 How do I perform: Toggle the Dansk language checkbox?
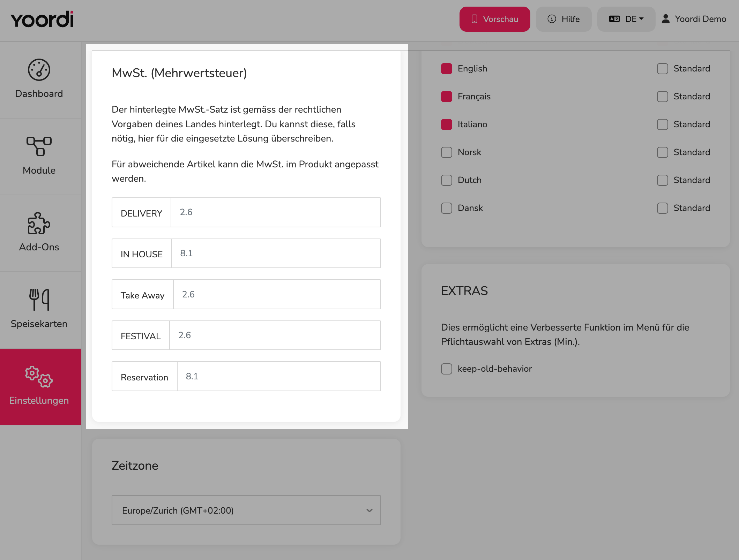[447, 208]
